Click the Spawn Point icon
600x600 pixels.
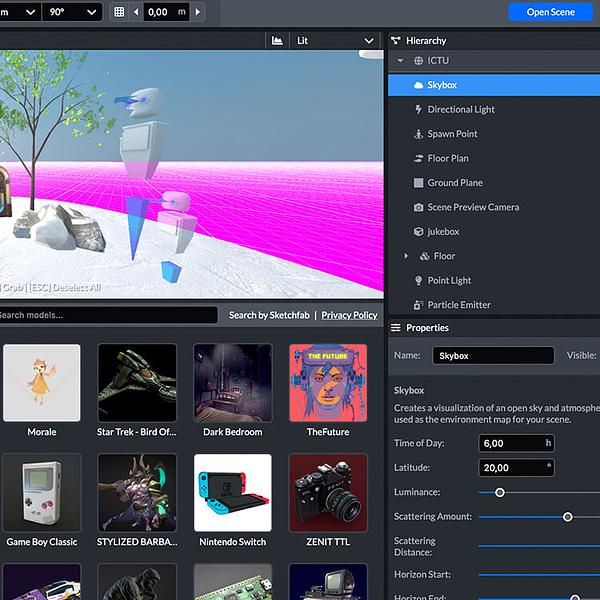[x=419, y=134]
